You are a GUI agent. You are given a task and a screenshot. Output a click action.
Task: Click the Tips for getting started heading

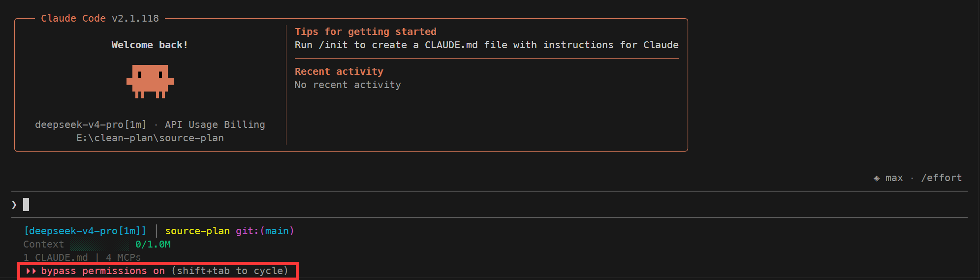(x=366, y=32)
